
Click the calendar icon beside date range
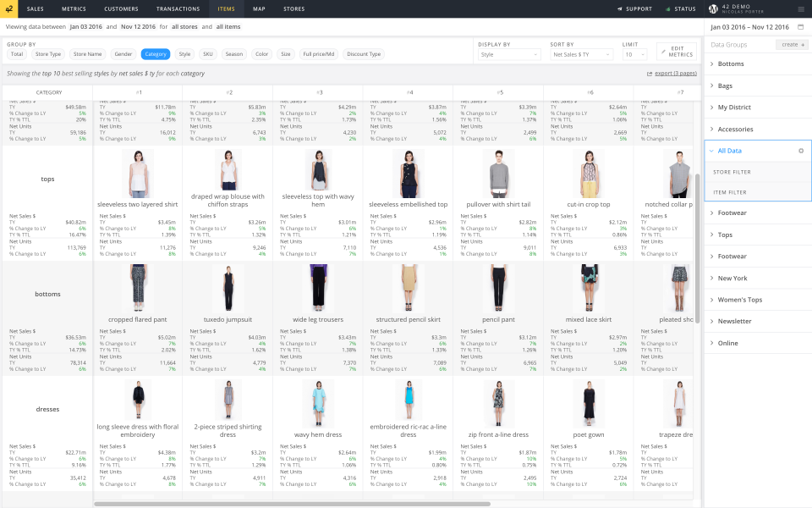[x=800, y=27]
